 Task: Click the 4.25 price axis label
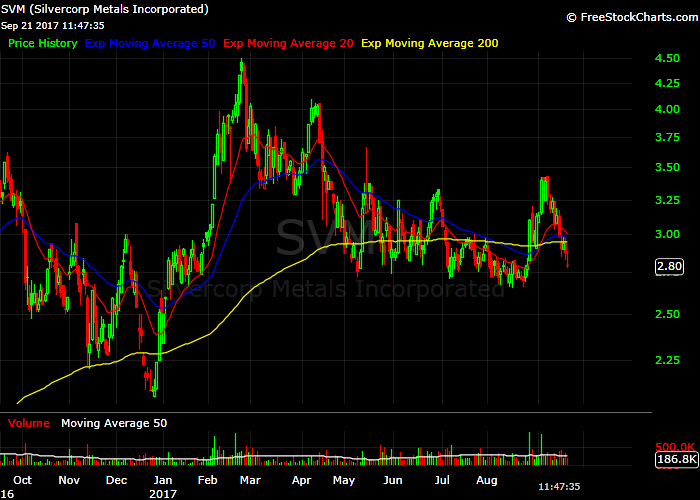[667, 83]
